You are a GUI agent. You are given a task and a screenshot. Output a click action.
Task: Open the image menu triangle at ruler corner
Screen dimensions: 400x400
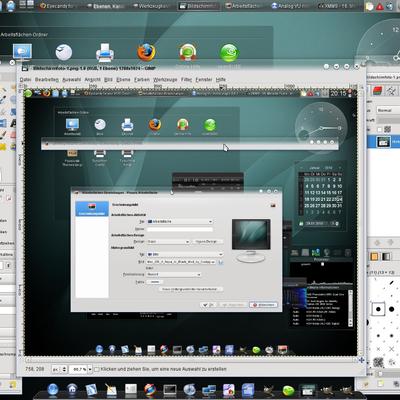(21, 87)
